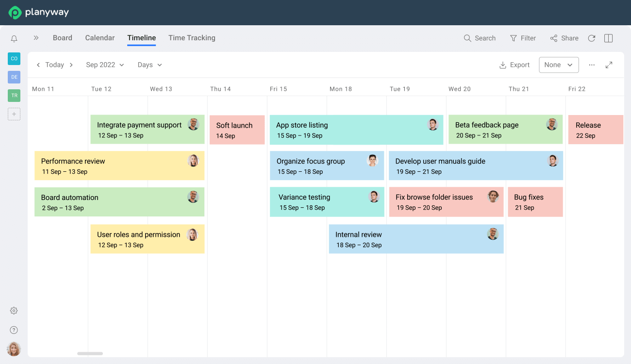Open the Soft launch timeline card
Image resolution: width=631 pixels, height=364 pixels.
point(237,130)
